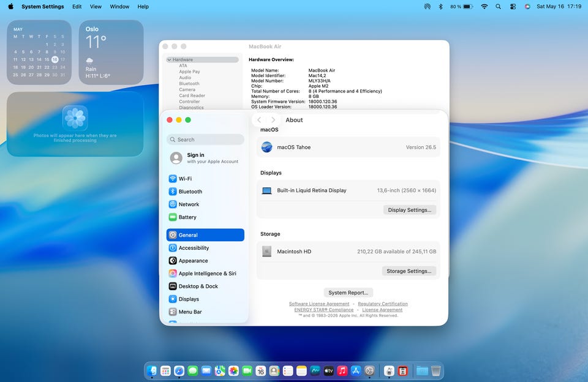Go forward using the right chevron

(x=273, y=120)
